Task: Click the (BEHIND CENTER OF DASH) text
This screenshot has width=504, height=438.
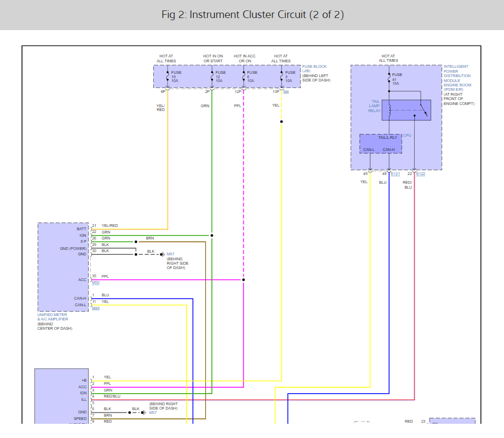Action: [55, 326]
